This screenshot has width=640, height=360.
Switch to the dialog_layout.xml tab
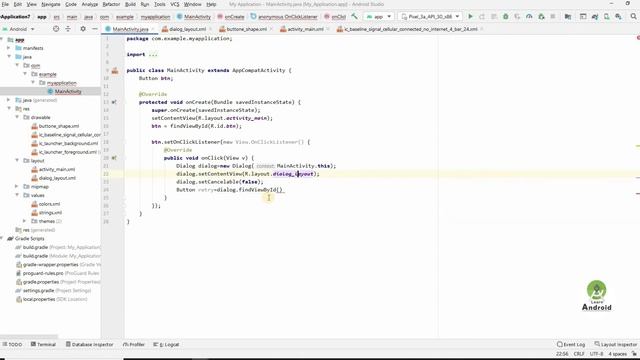[x=187, y=29]
